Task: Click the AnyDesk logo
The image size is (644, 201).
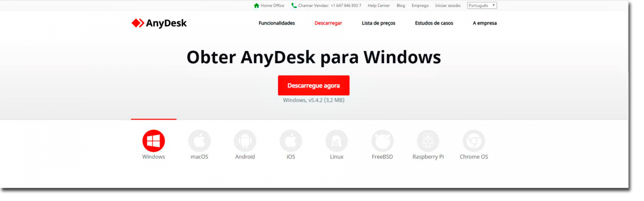Action: click(x=159, y=23)
